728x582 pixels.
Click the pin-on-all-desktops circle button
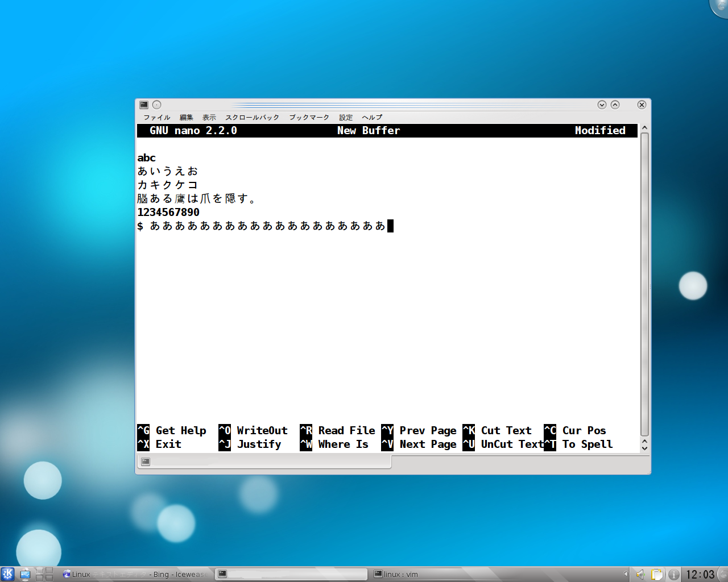click(157, 105)
